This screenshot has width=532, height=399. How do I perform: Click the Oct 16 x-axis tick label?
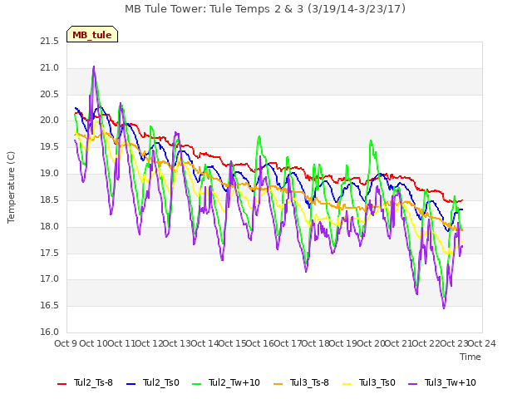260,343
